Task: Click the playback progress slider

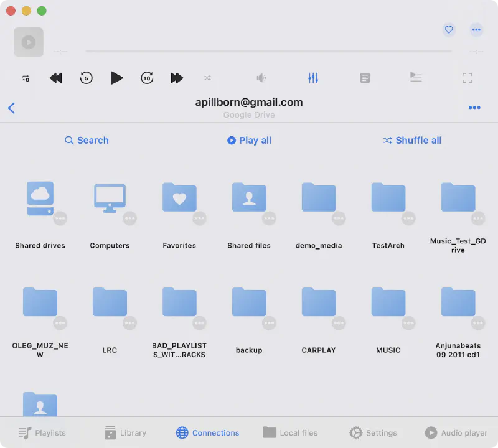Action: tap(268, 51)
